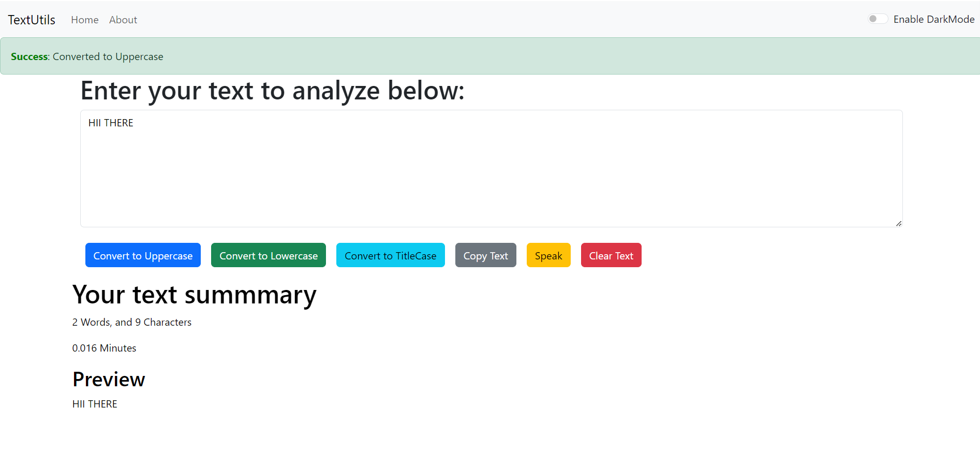Click Convert to TitleCase button
The image size is (980, 451).
(390, 255)
